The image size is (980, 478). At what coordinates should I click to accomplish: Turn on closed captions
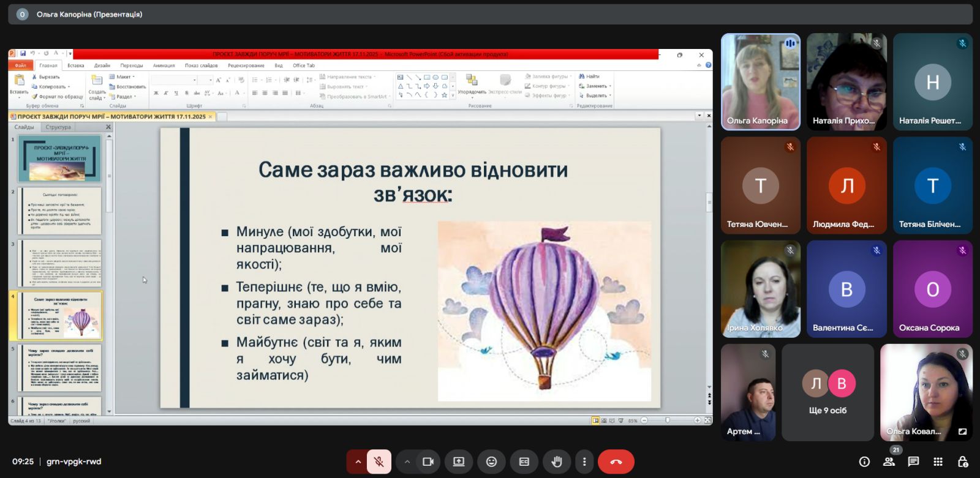tap(524, 462)
